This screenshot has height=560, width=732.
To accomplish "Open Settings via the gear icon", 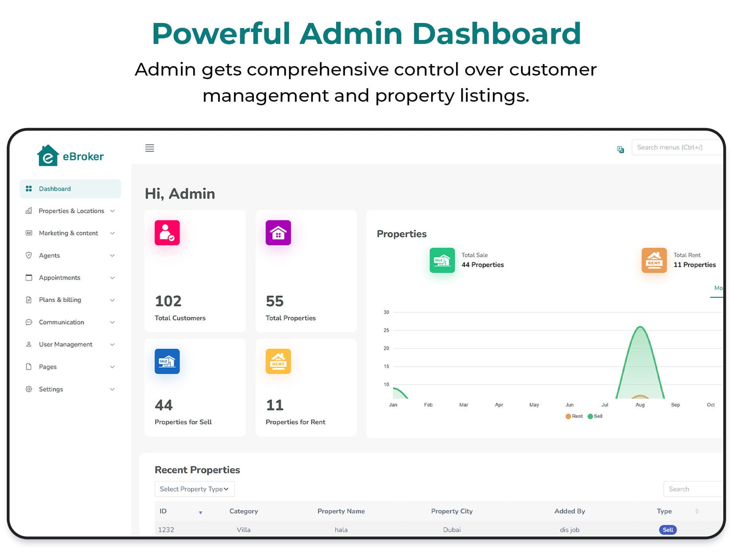I will [29, 389].
